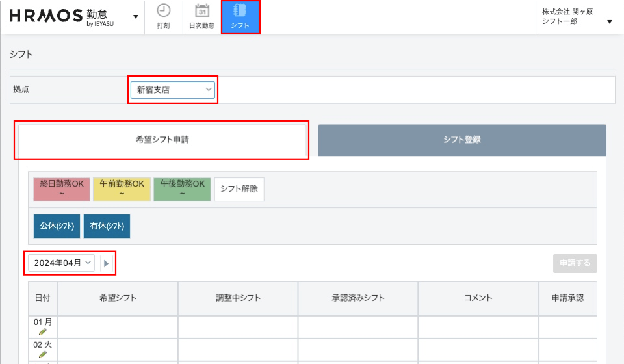
Task: Click the シフト解除 button
Action: click(239, 189)
